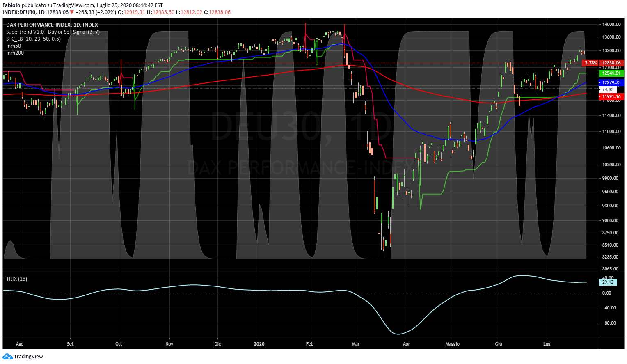Click the Dic month label on time axis

(217, 344)
